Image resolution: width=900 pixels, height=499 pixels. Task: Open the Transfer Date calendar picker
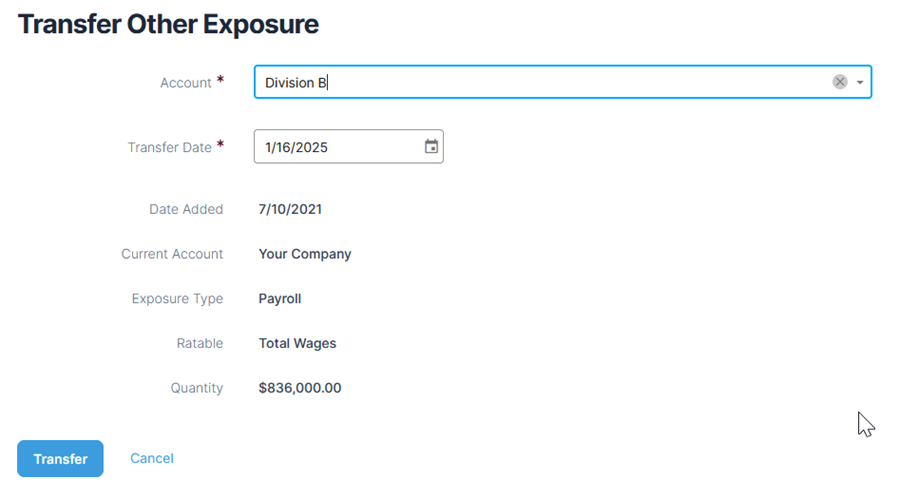(x=431, y=147)
